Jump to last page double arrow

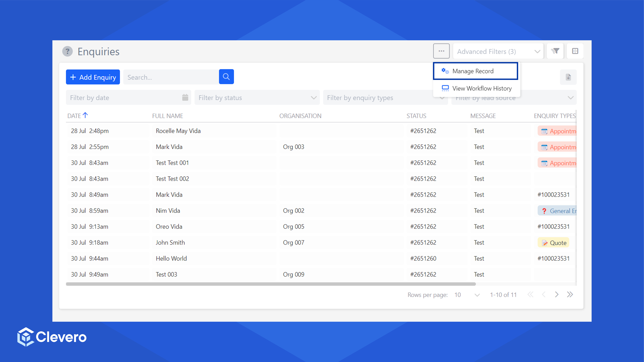570,295
